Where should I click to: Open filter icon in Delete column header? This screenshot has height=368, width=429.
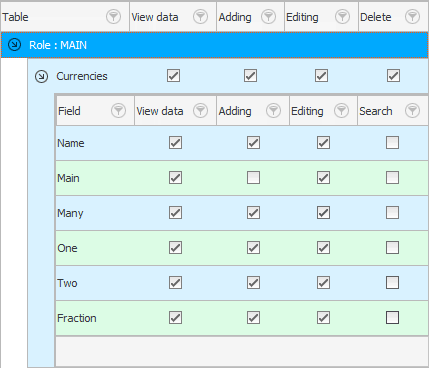pyautogui.click(x=412, y=17)
